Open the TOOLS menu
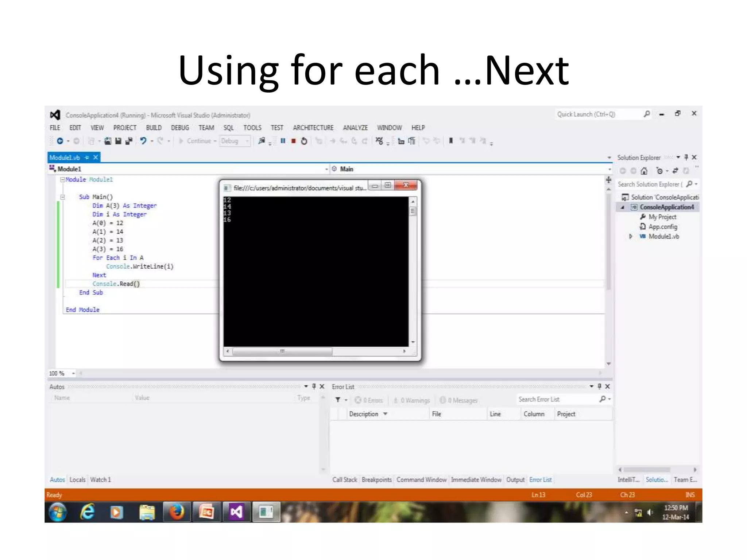 coord(252,128)
